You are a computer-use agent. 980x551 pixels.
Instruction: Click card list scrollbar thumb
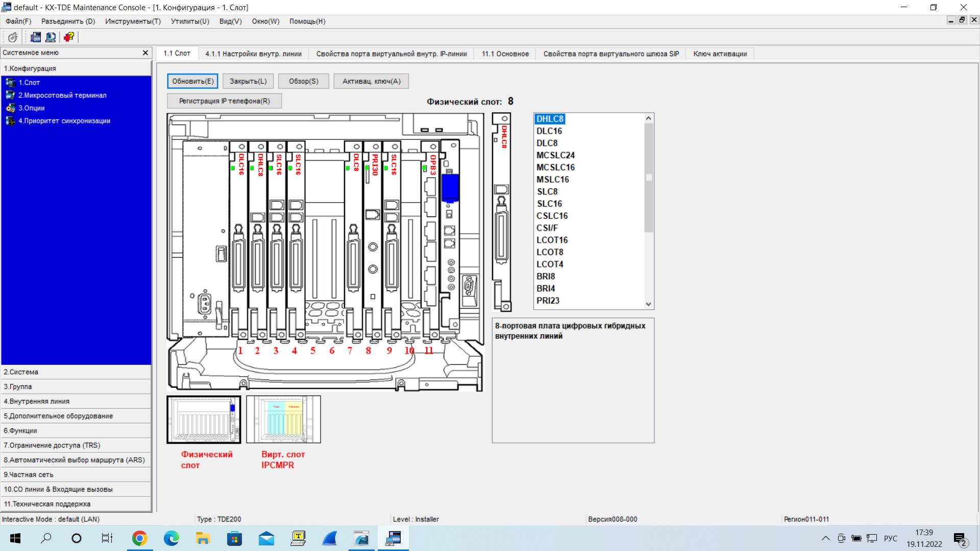tap(649, 178)
